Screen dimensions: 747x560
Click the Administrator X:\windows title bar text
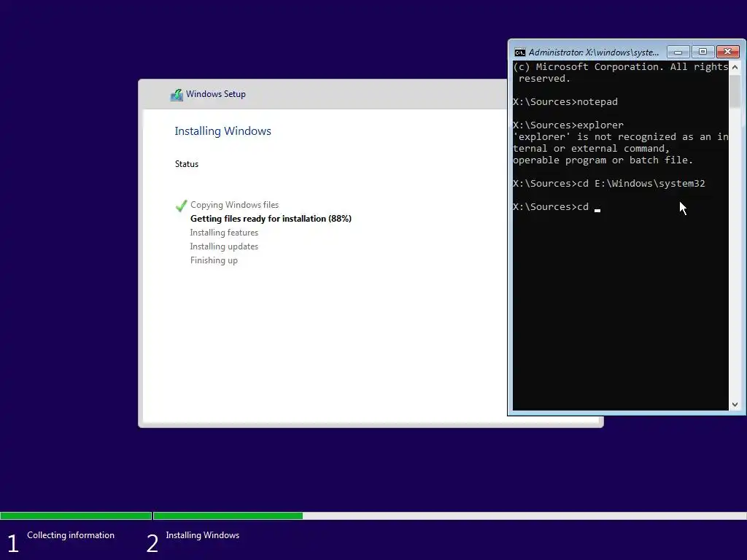point(594,52)
